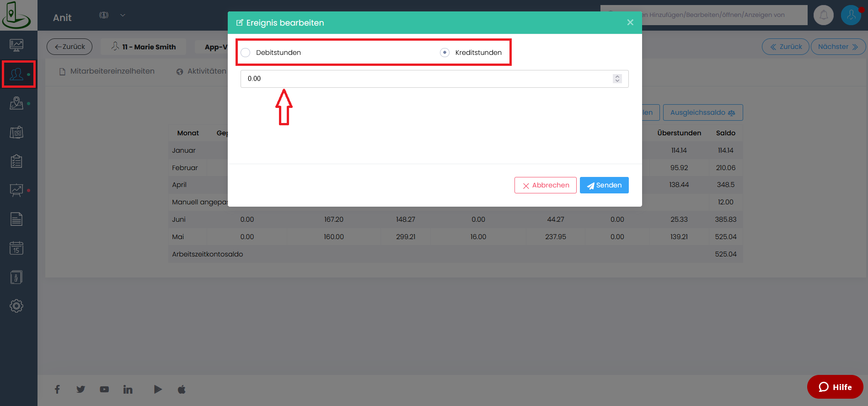
Task: Open the settings gear in sidebar
Action: (x=16, y=306)
